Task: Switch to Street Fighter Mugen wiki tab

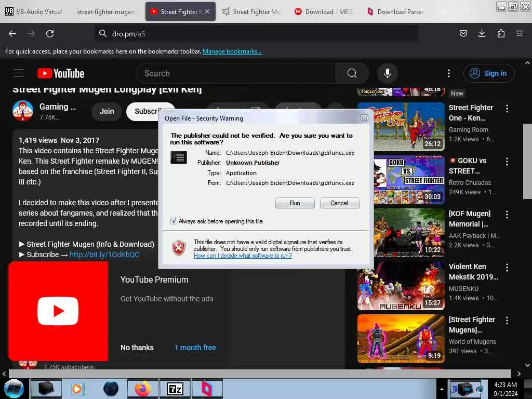Action: click(x=252, y=11)
